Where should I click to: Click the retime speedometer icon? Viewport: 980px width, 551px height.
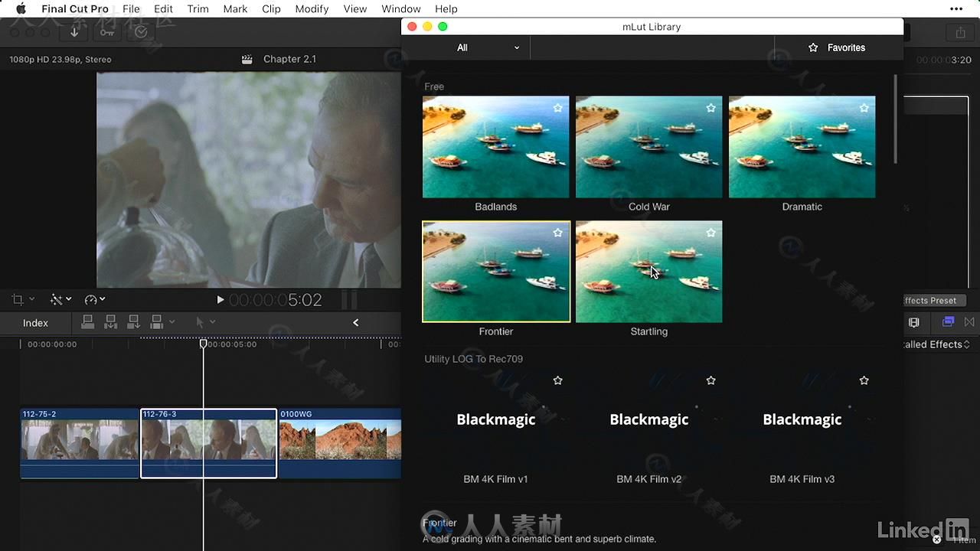tap(91, 299)
